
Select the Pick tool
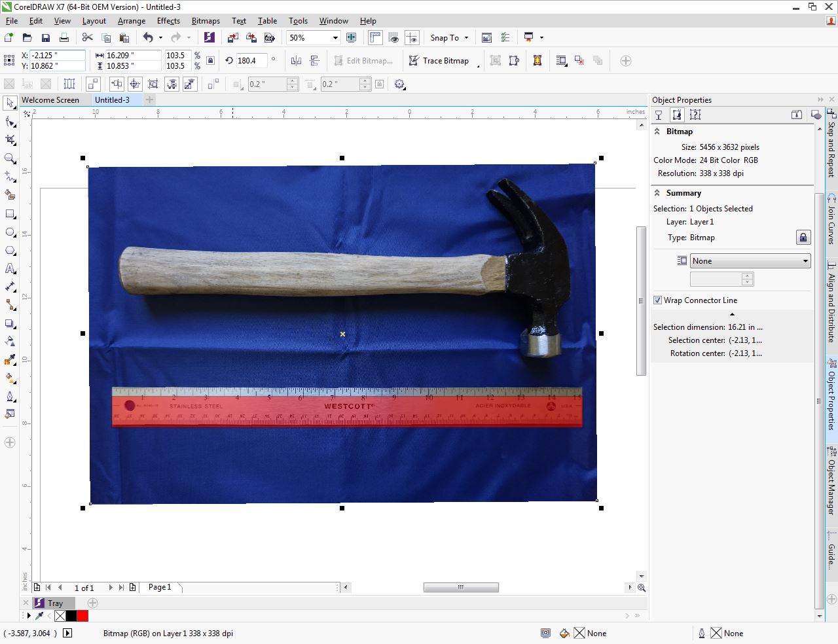(x=10, y=103)
